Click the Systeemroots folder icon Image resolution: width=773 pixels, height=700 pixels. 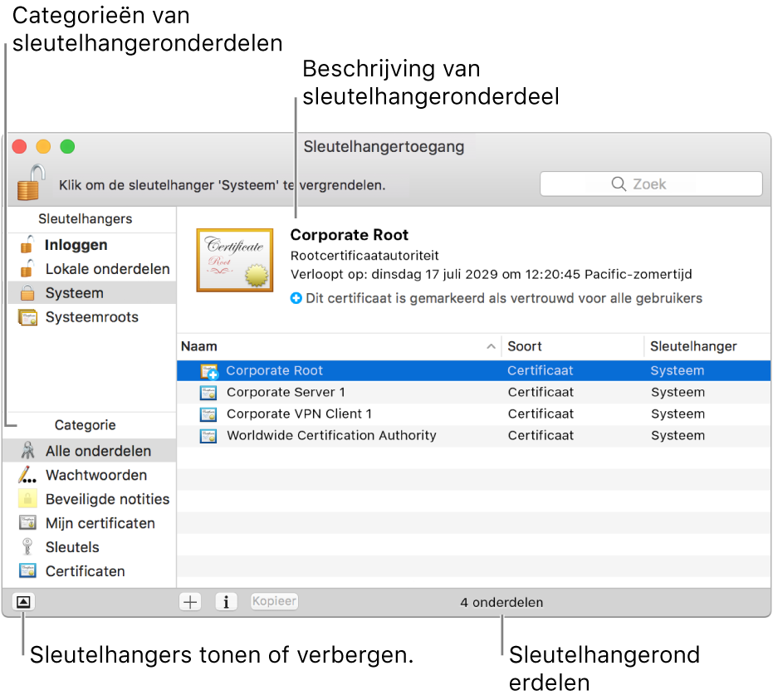27,317
